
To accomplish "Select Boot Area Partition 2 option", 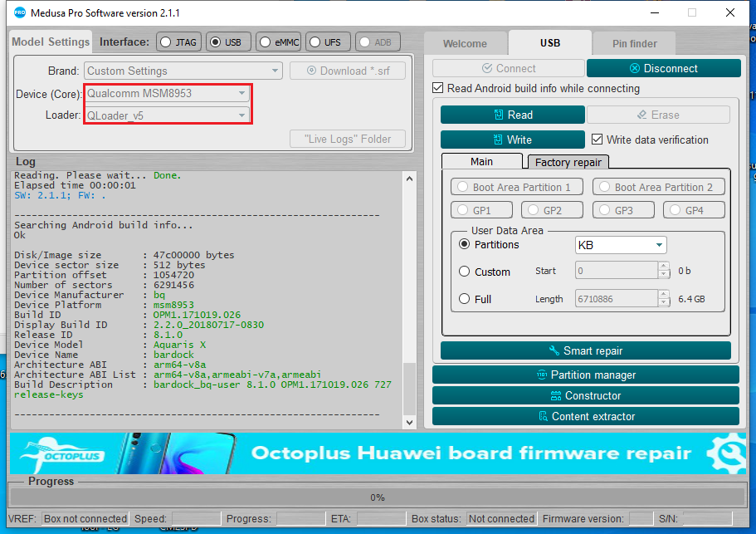I will 659,187.
